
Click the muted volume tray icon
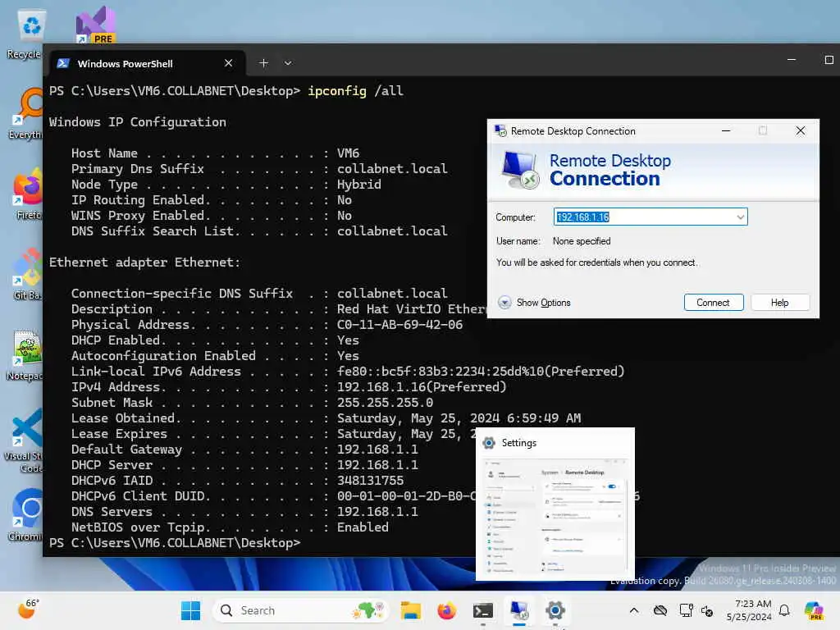click(x=707, y=610)
